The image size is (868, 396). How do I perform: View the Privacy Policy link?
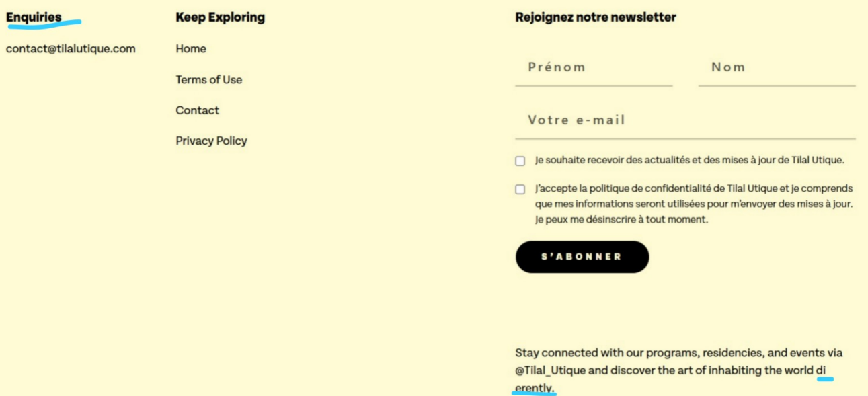point(211,141)
